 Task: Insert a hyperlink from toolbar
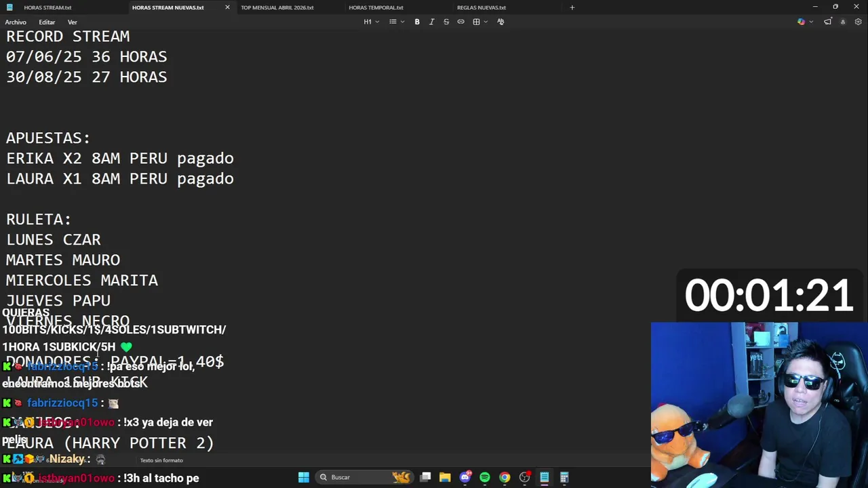(460, 22)
